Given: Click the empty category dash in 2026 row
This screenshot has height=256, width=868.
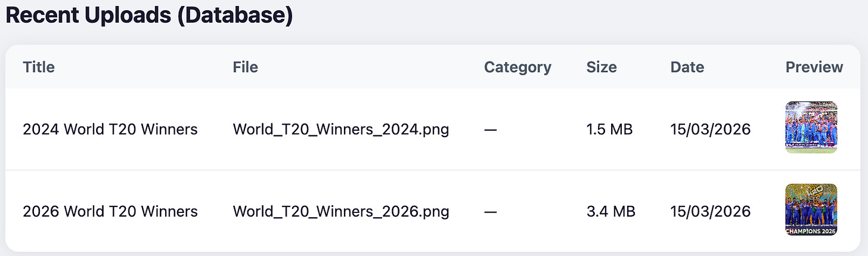Looking at the screenshot, I should click(x=491, y=211).
